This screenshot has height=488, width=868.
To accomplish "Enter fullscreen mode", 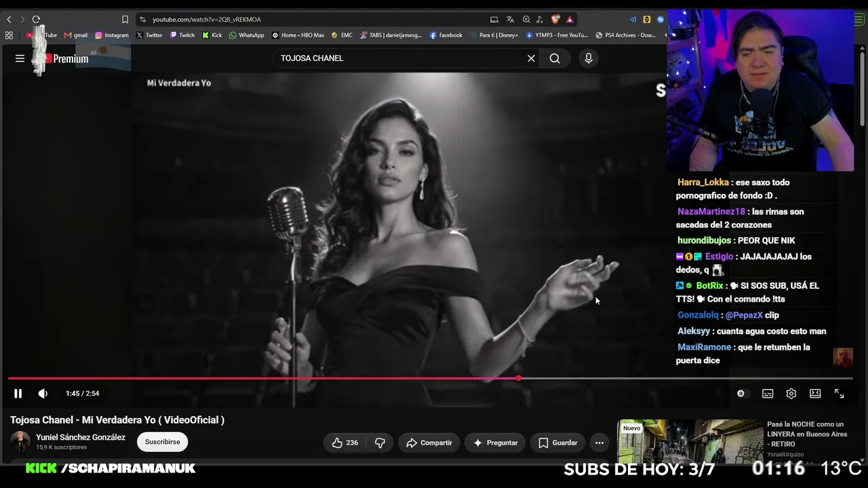I will [839, 393].
